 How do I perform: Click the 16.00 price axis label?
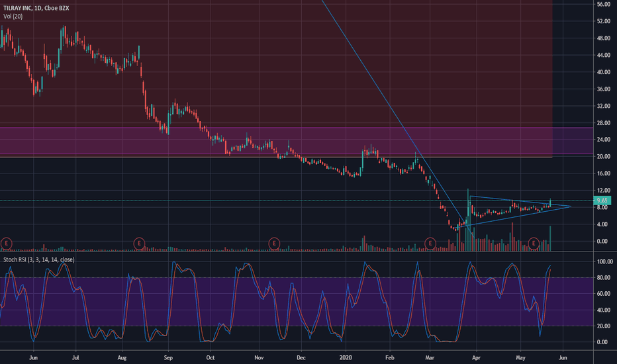tap(603, 173)
